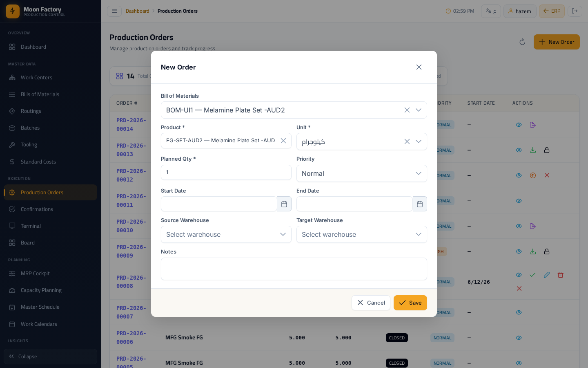Viewport: 588px width, 368px height.
Task: Close the New Order dialog
Action: coord(419,67)
